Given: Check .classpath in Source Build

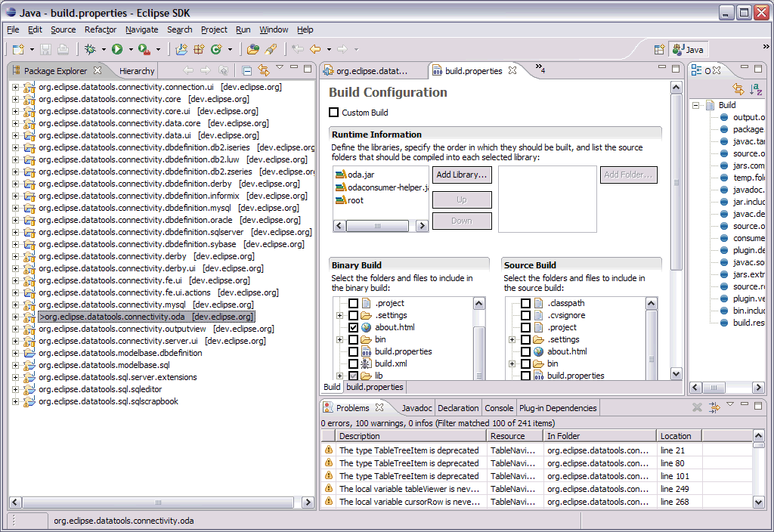Looking at the screenshot, I should point(526,303).
